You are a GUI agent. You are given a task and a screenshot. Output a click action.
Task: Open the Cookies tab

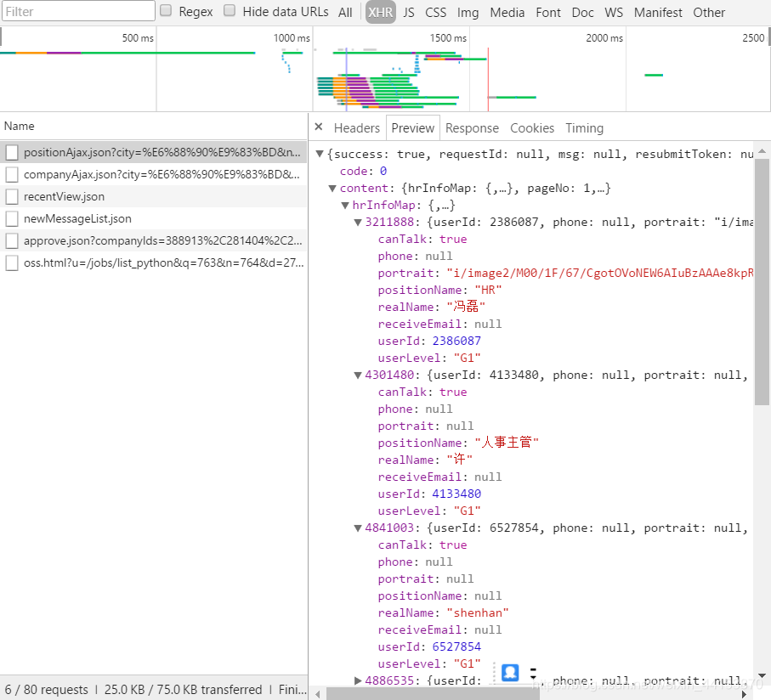[532, 128]
